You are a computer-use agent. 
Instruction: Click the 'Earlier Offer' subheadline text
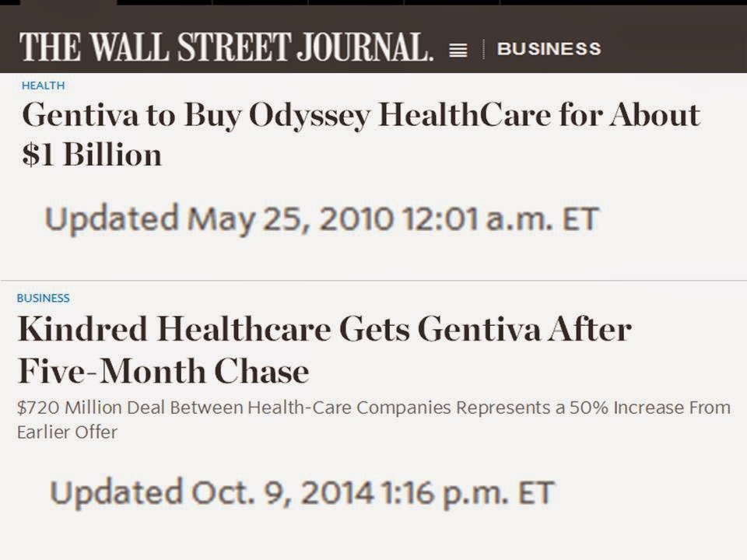pos(67,432)
